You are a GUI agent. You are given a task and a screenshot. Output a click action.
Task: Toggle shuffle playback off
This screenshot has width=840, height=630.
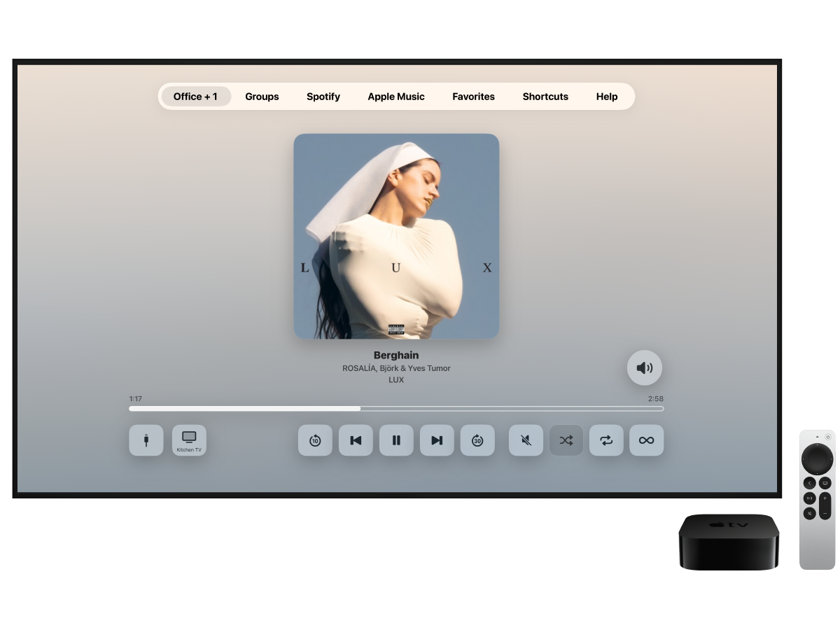[x=566, y=440]
